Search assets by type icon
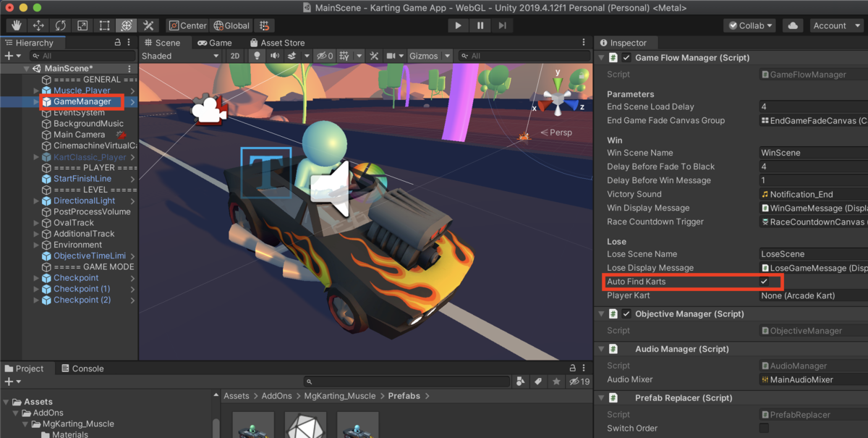The height and width of the screenshot is (438, 868). pyautogui.click(x=521, y=382)
